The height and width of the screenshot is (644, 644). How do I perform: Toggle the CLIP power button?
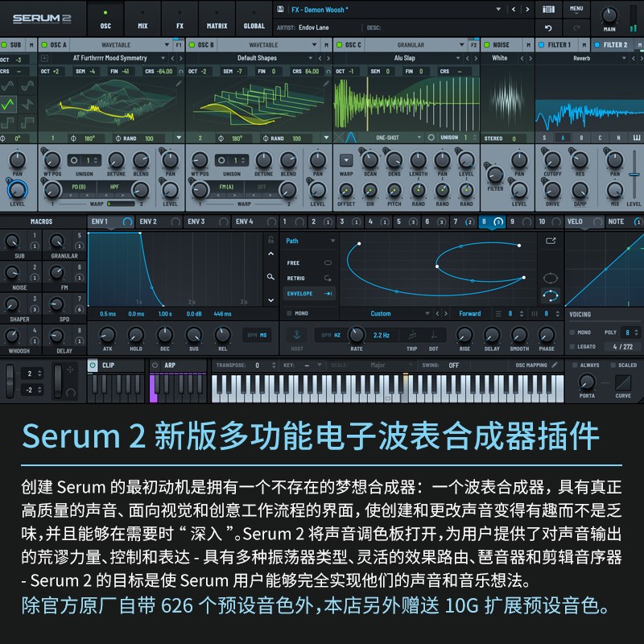(93, 365)
